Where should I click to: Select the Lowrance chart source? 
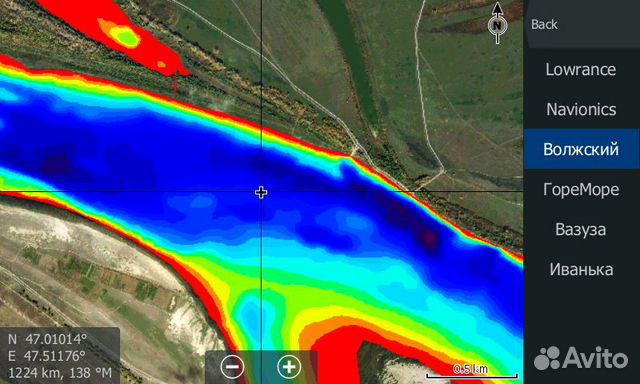[582, 69]
